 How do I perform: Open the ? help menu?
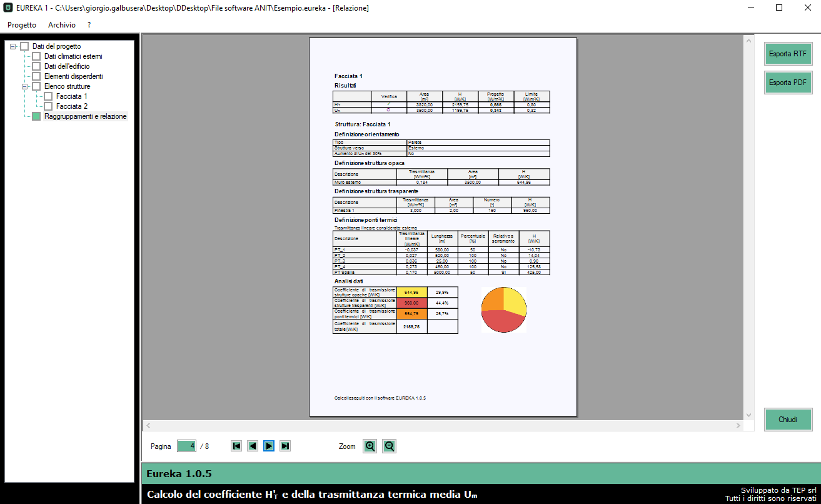point(89,25)
